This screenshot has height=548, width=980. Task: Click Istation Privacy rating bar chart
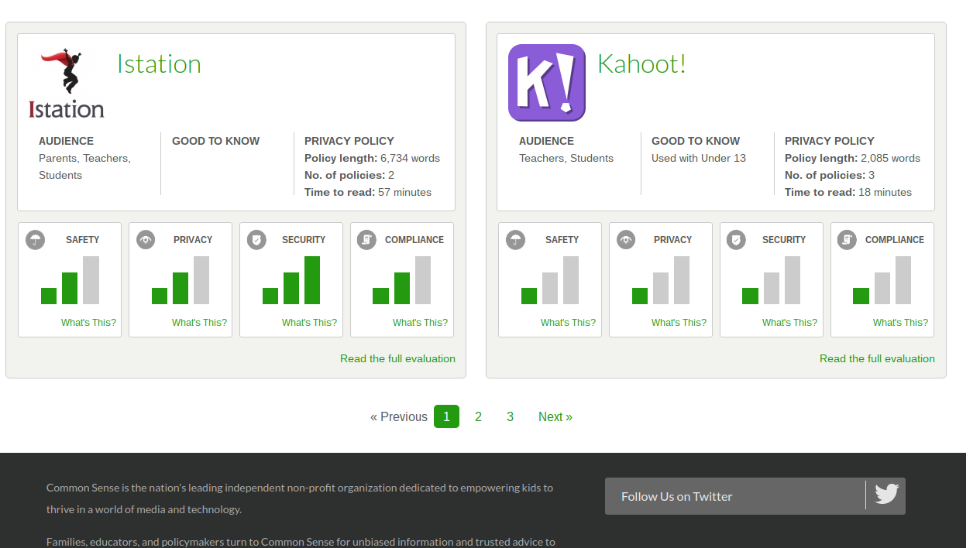click(x=181, y=280)
